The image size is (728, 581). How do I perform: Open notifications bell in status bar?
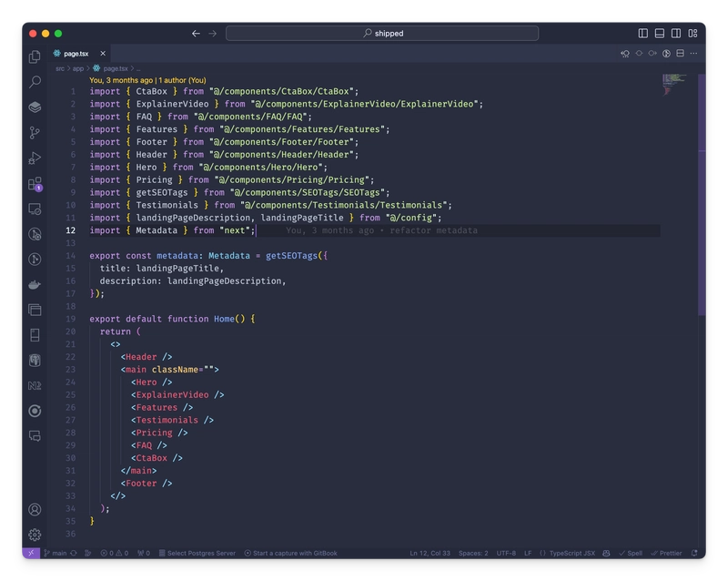(x=694, y=553)
